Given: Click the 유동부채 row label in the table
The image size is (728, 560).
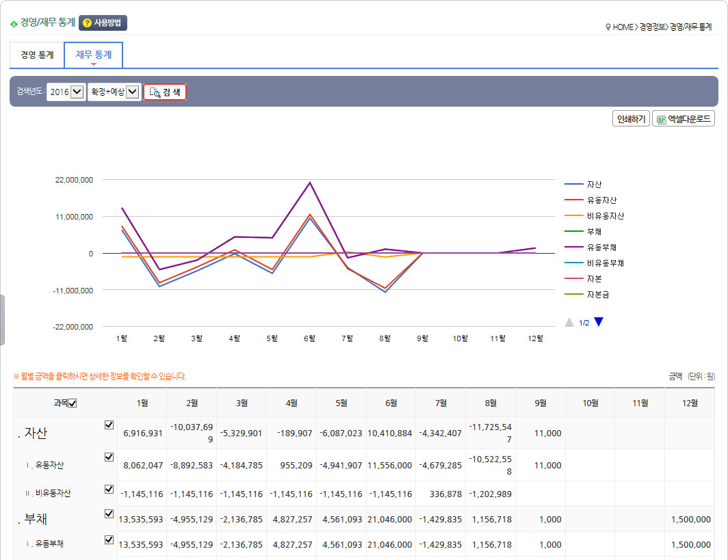Looking at the screenshot, I should point(50,544).
